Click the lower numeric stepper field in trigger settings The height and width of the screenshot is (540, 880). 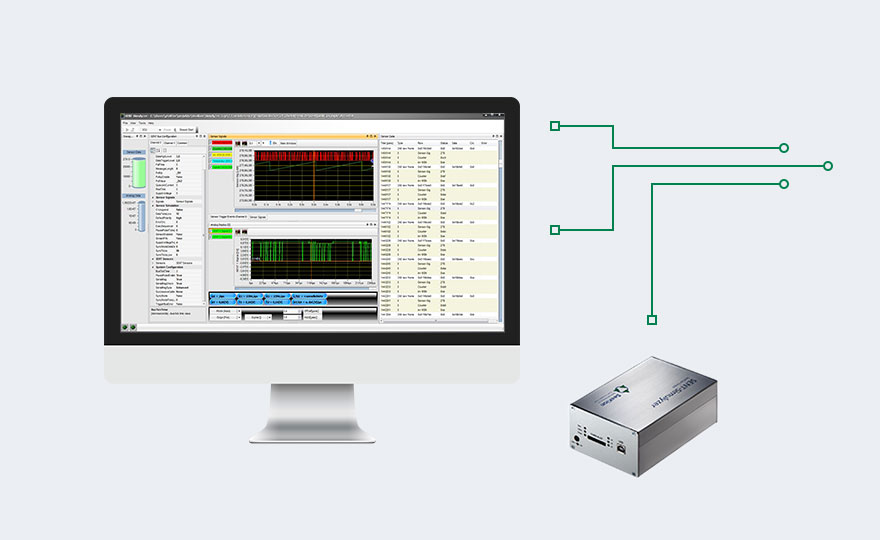tap(292, 317)
